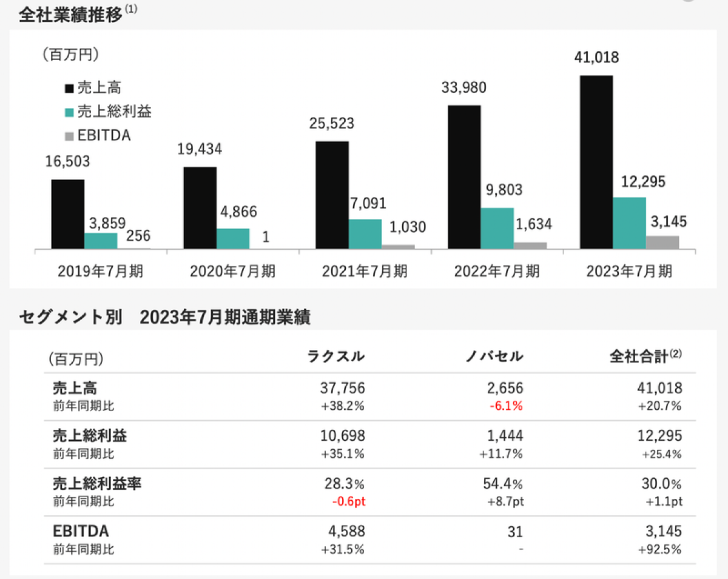
Task: Click the 2021年7月期 axis label
Action: 365,271
